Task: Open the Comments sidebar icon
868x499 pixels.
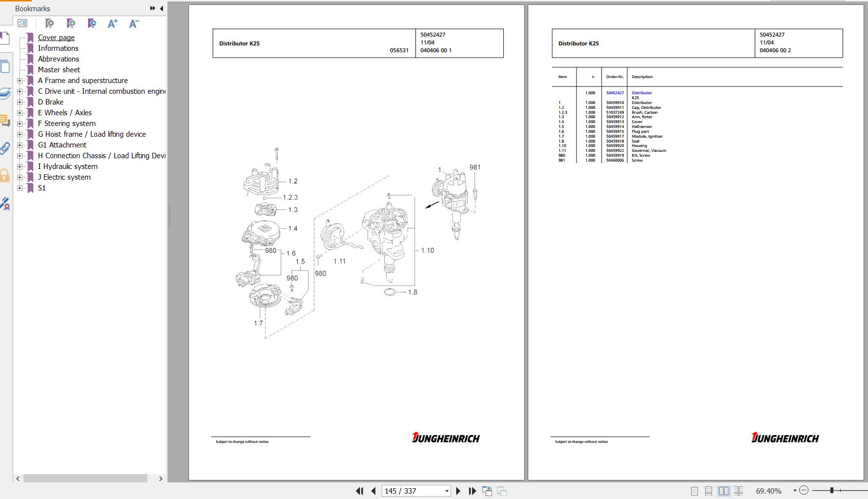Action: (x=5, y=120)
